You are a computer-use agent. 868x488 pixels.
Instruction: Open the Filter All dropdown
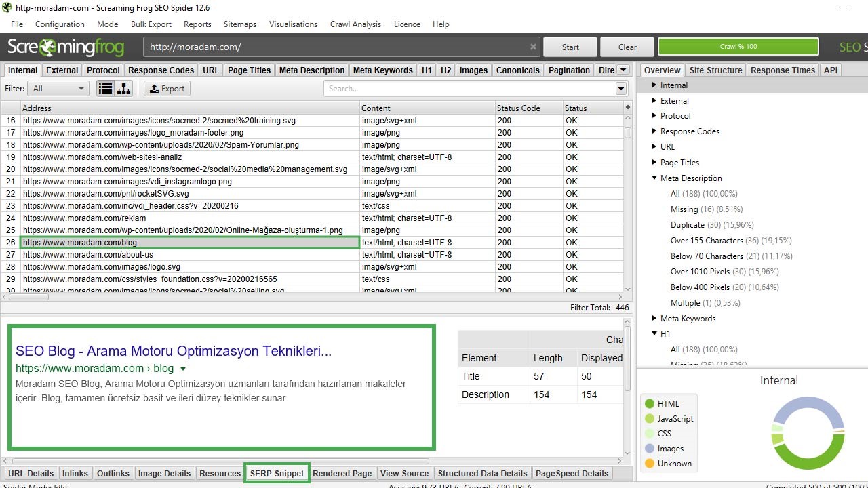tap(58, 89)
